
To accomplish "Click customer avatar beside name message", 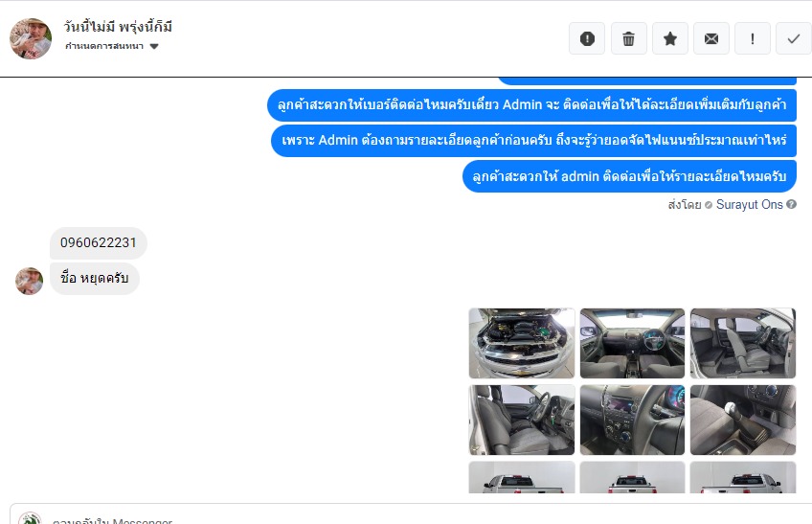I will [x=29, y=281].
